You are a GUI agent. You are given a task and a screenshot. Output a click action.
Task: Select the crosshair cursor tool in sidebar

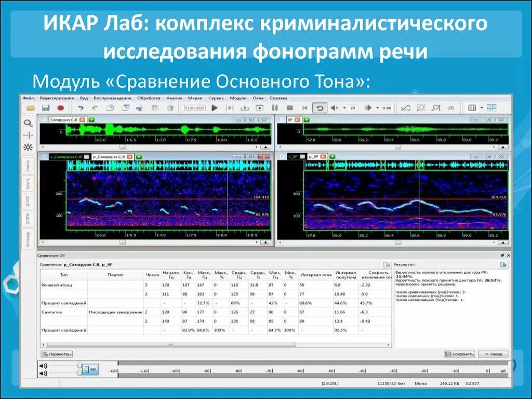pos(28,135)
